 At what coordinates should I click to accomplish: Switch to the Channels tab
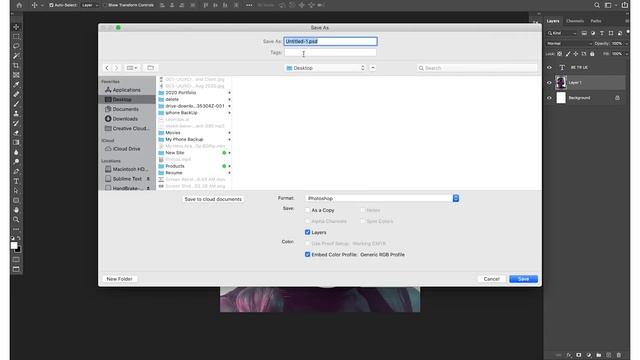[x=575, y=21]
